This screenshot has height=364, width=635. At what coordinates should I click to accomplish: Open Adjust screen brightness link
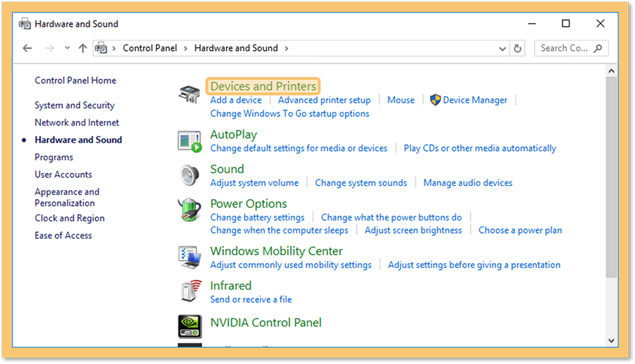(413, 230)
